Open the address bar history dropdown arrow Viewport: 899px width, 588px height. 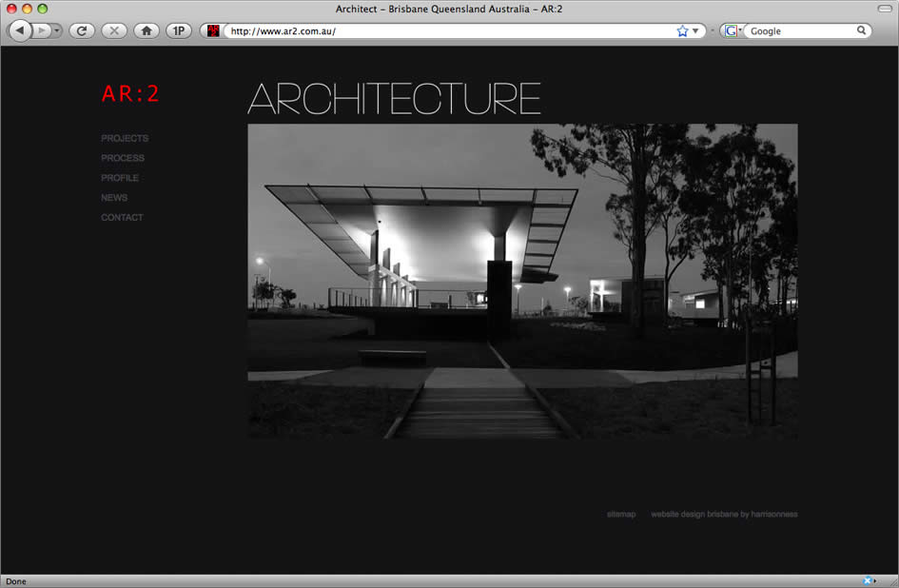coord(695,31)
